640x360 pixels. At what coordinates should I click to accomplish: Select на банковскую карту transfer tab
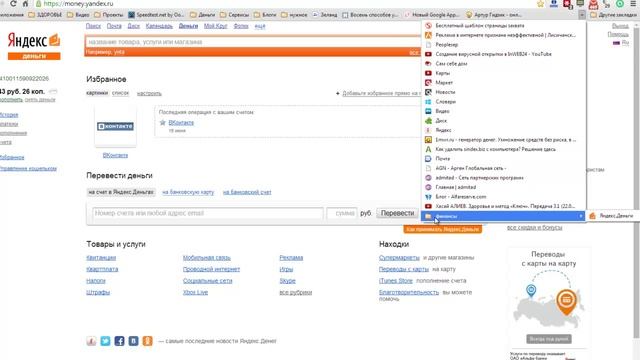188,192
